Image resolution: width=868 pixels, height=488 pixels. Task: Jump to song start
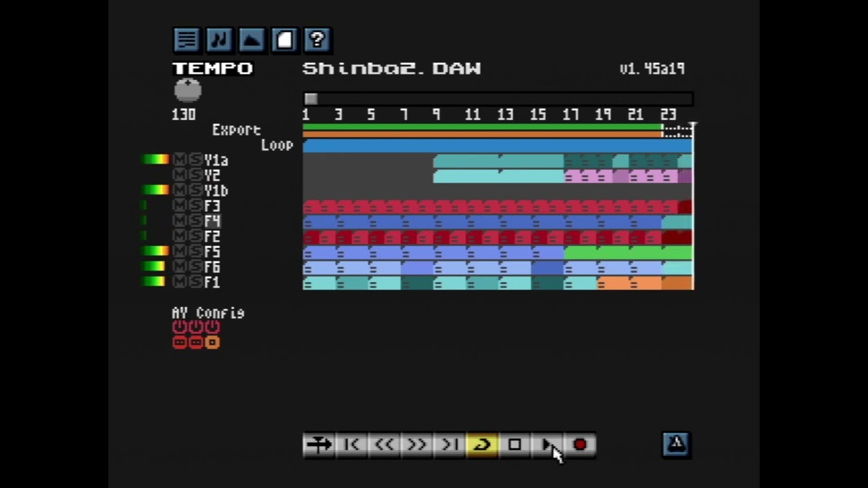pyautogui.click(x=351, y=445)
